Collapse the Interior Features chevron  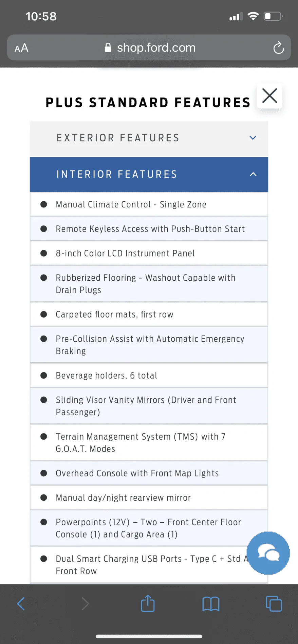tap(253, 174)
